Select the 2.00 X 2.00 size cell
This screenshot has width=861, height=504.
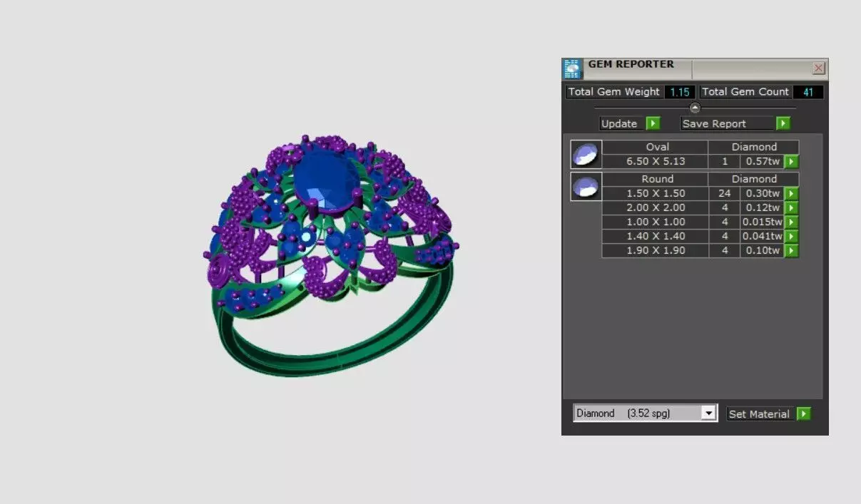coord(656,208)
